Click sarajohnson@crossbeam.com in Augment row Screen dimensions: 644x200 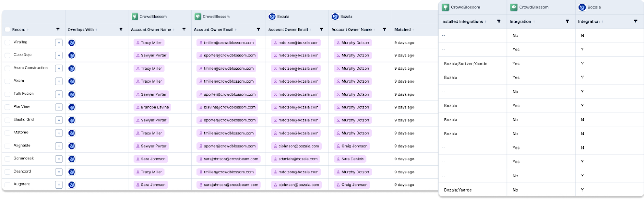coord(229,185)
